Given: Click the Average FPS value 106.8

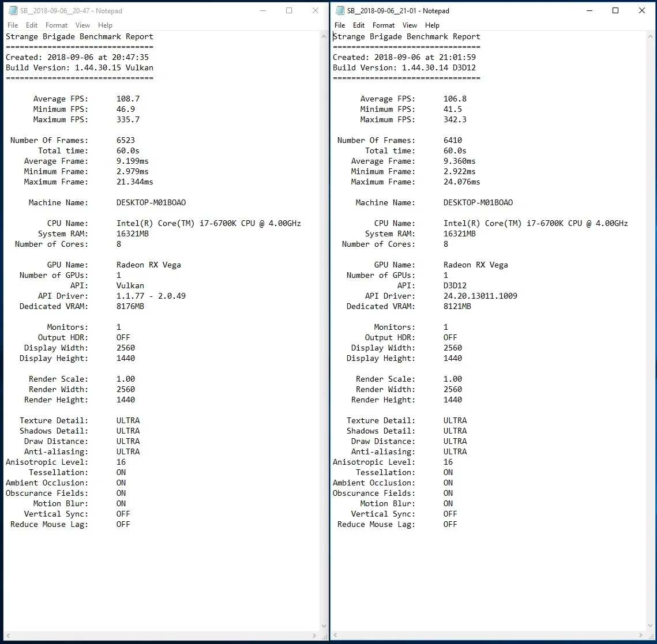Looking at the screenshot, I should click(x=455, y=99).
